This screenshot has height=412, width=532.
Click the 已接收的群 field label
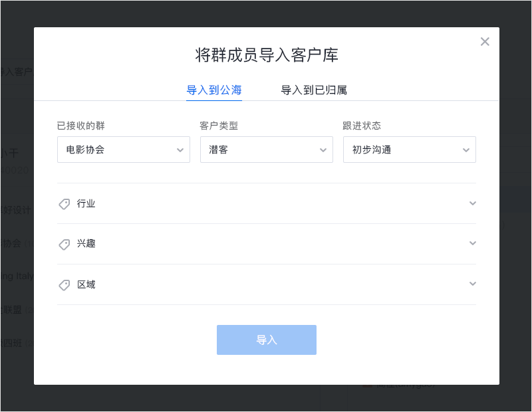[x=80, y=126]
